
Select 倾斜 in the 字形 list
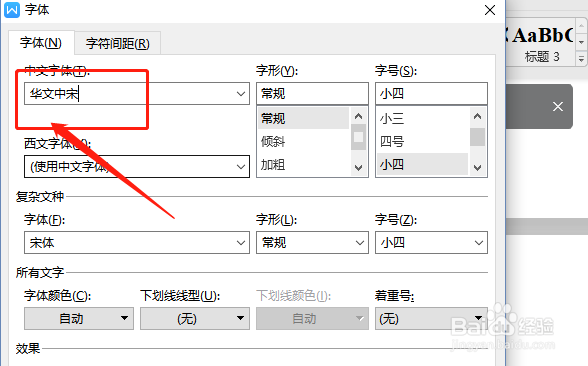304,141
